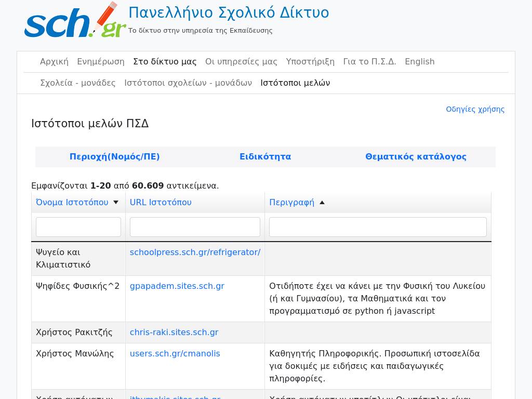
Task: Open Ιστότοποι σχολείων - μονάδων submenu
Action: click(x=188, y=83)
